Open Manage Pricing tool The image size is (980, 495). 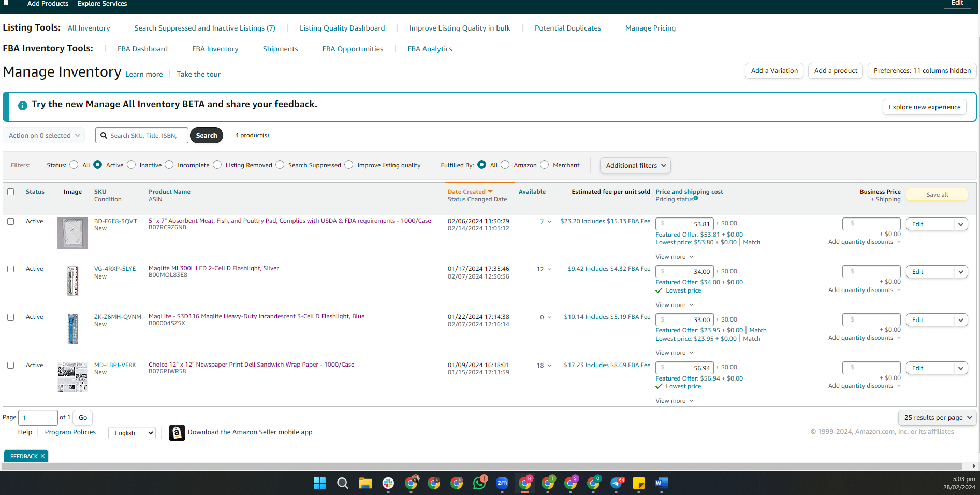650,28
